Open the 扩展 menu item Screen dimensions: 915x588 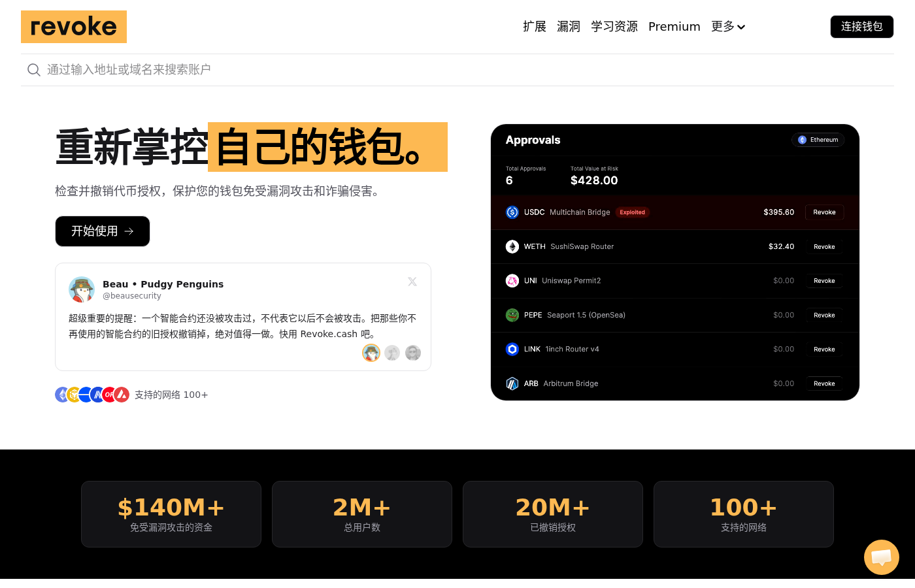535,27
